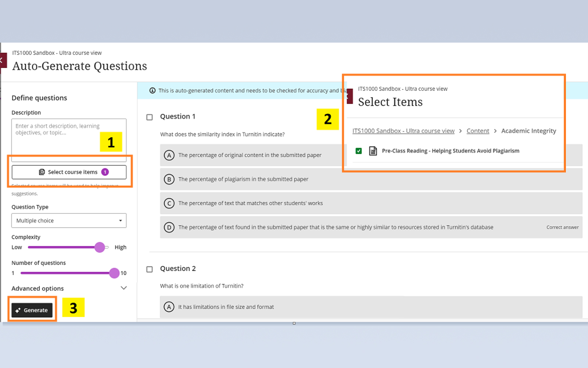
Task: Select answer option D circle for Question 1
Action: click(169, 227)
